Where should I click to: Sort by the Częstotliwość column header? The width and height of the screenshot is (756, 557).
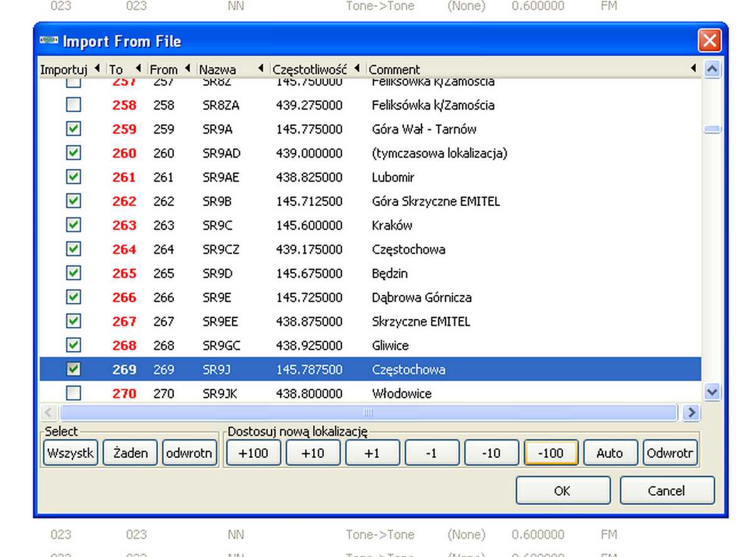(309, 69)
